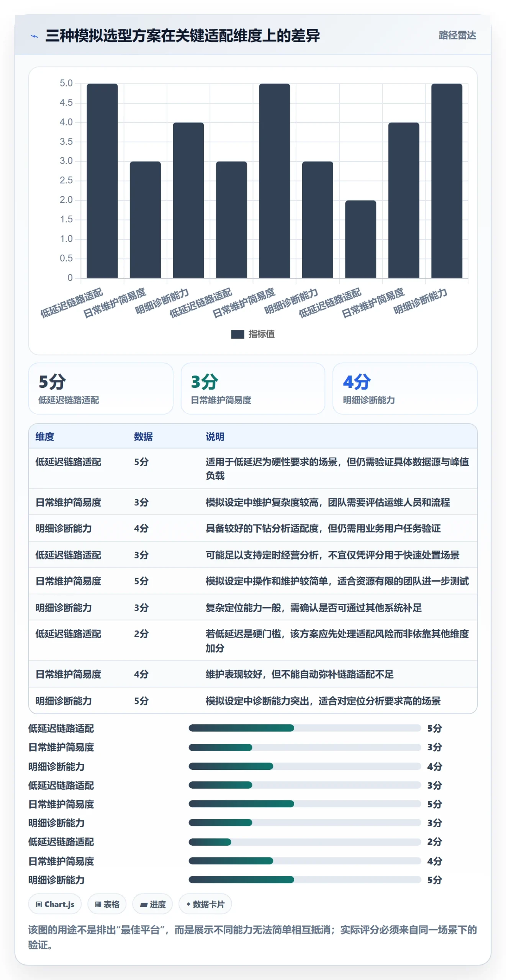Click the 明细诊断能力 progress bar showing 4分
506x980 pixels.
(305, 766)
